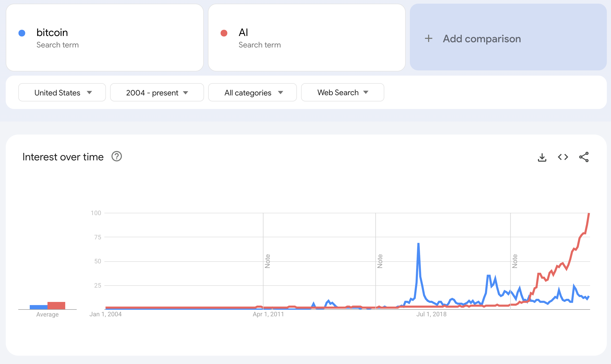The image size is (611, 364).
Task: Open the 2004 - present time range dropdown
Action: pyautogui.click(x=157, y=93)
